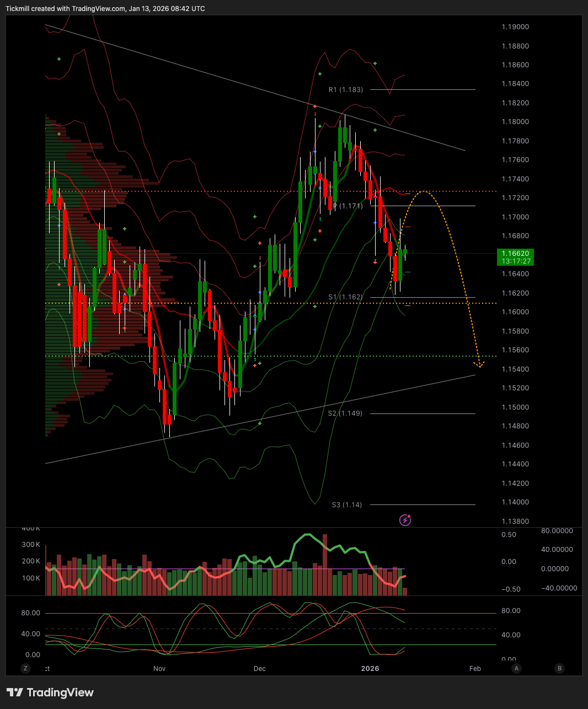Click the green dotted horizontal line near 1.155

221,356
